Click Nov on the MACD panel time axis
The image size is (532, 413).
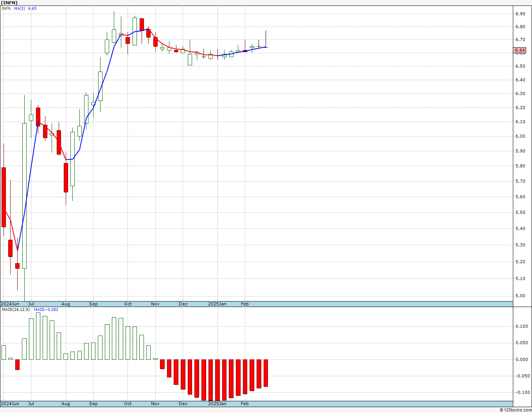coord(155,404)
